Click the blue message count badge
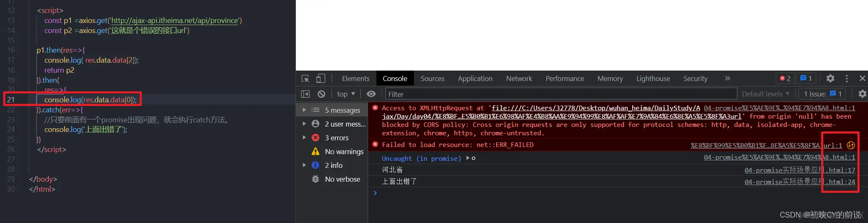This screenshot has width=868, height=223. point(806,79)
